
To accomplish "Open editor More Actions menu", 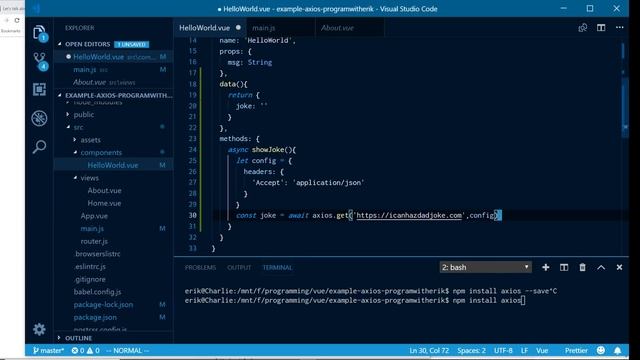I will pos(620,28).
